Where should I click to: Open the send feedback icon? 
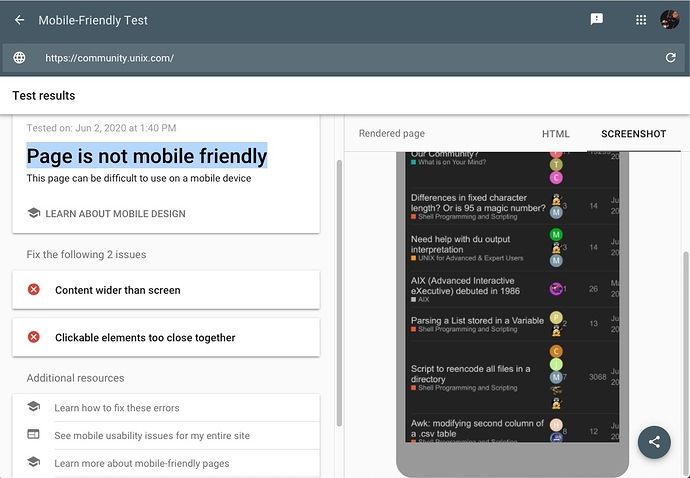(596, 19)
